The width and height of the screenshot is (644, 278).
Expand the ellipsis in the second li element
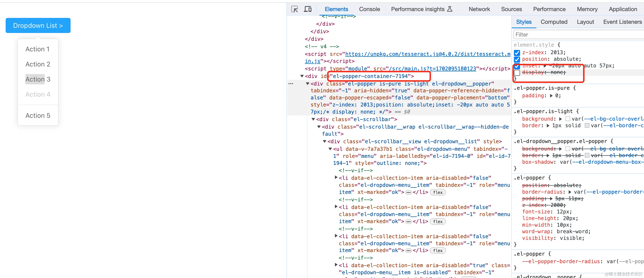click(408, 221)
